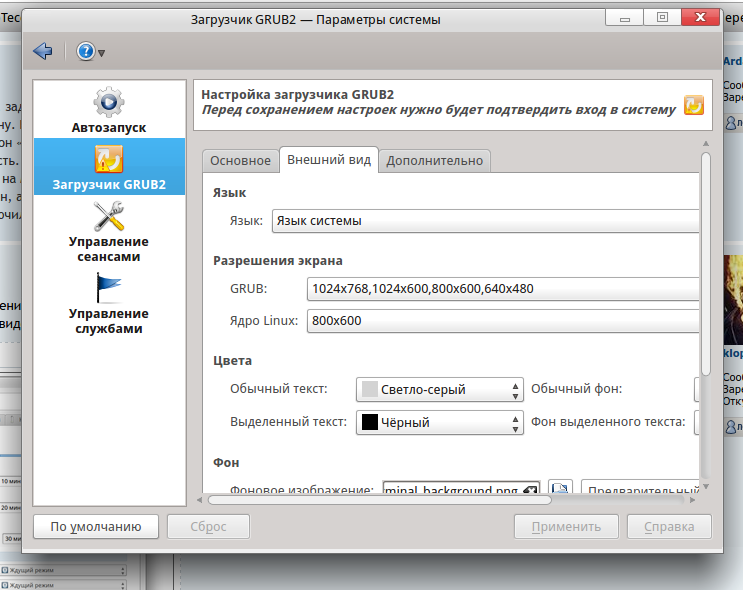Click the GRUB2 header icon

(x=694, y=105)
